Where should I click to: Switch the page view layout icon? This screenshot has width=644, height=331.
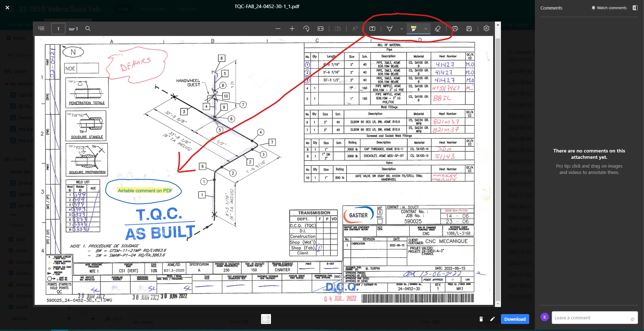[x=338, y=29]
